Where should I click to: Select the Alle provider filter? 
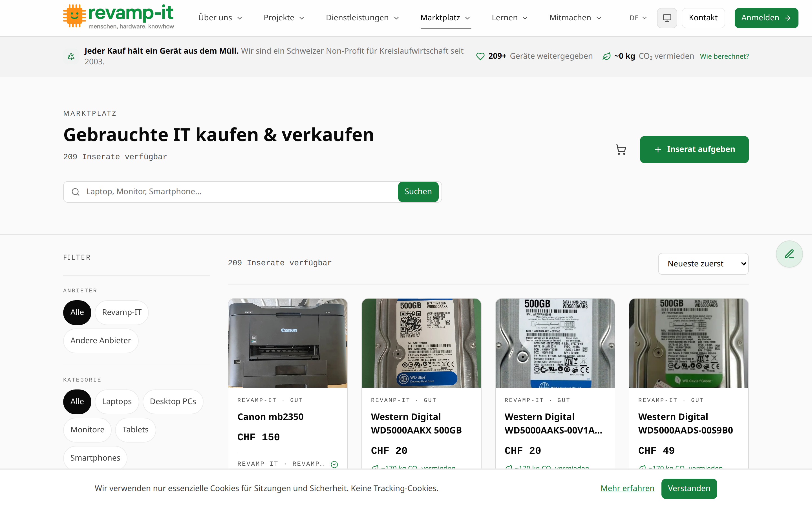click(x=77, y=312)
